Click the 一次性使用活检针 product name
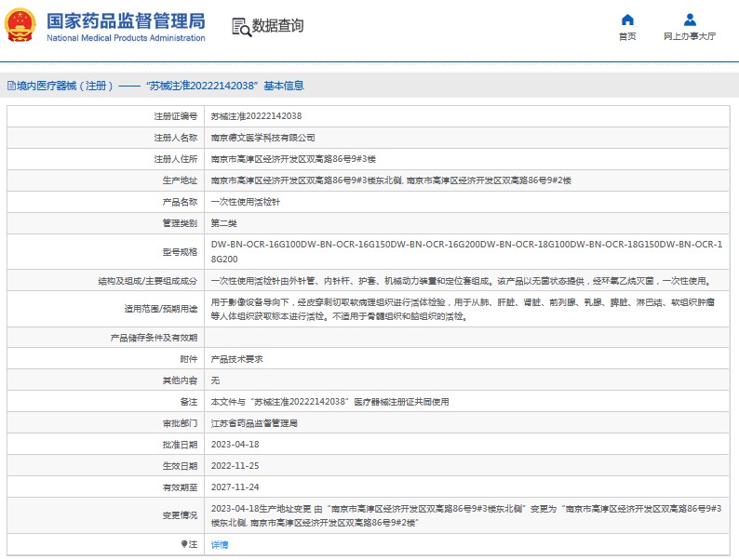 point(245,202)
